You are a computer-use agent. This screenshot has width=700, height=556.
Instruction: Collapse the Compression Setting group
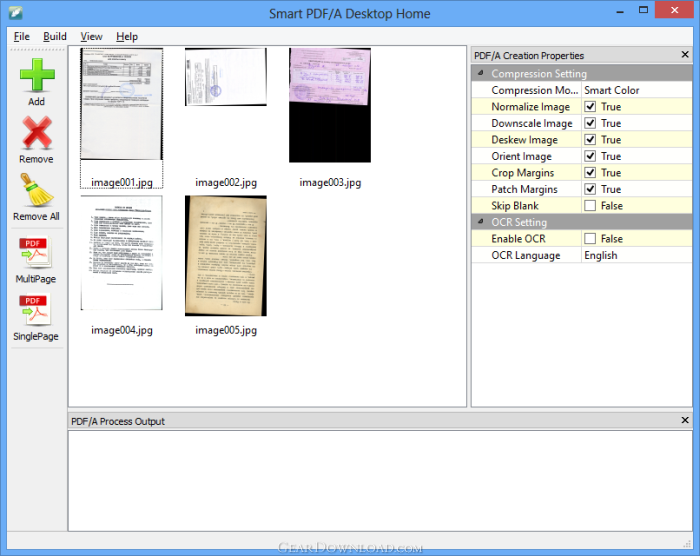coord(481,73)
